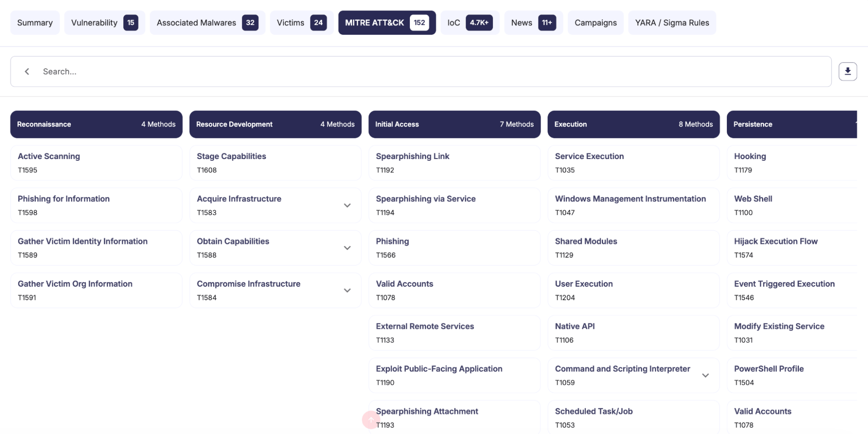Expand Acquire Infrastructure T1583 sub-techniques
This screenshot has width=868, height=434.
347,205
